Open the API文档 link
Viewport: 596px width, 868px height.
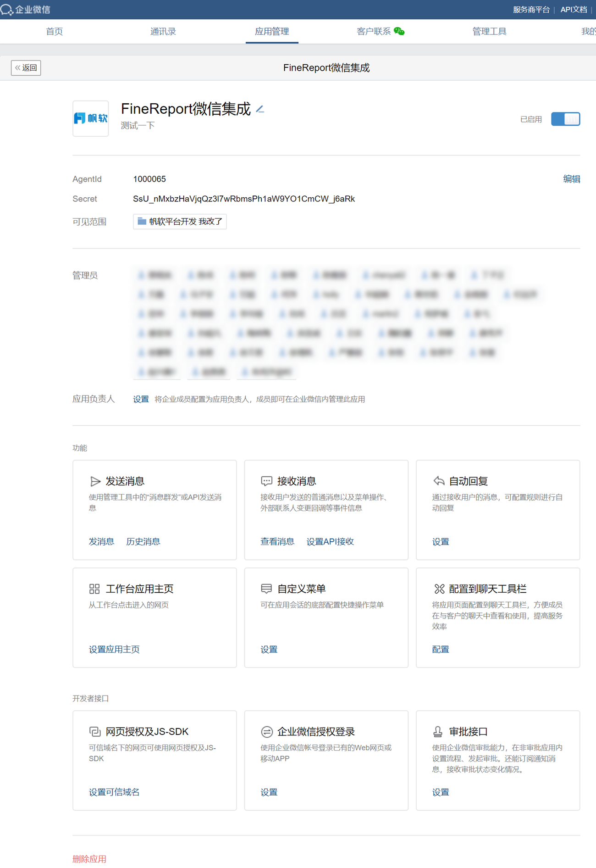[x=573, y=10]
